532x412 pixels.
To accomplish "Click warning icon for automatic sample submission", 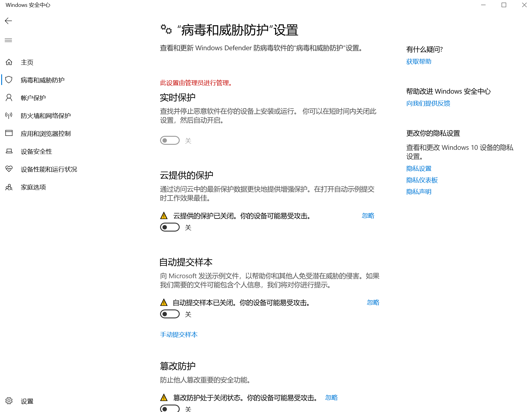I will pyautogui.click(x=164, y=302).
